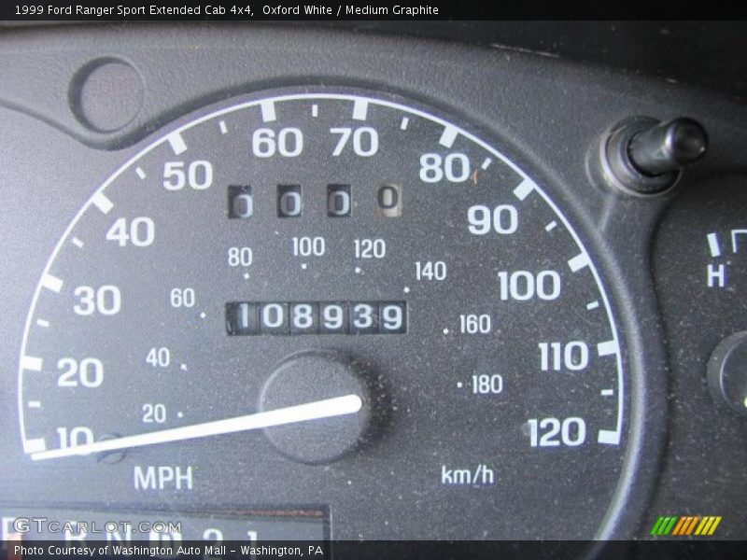Click the large 100 MPH numeral
The height and width of the screenshot is (560, 747).
(529, 286)
